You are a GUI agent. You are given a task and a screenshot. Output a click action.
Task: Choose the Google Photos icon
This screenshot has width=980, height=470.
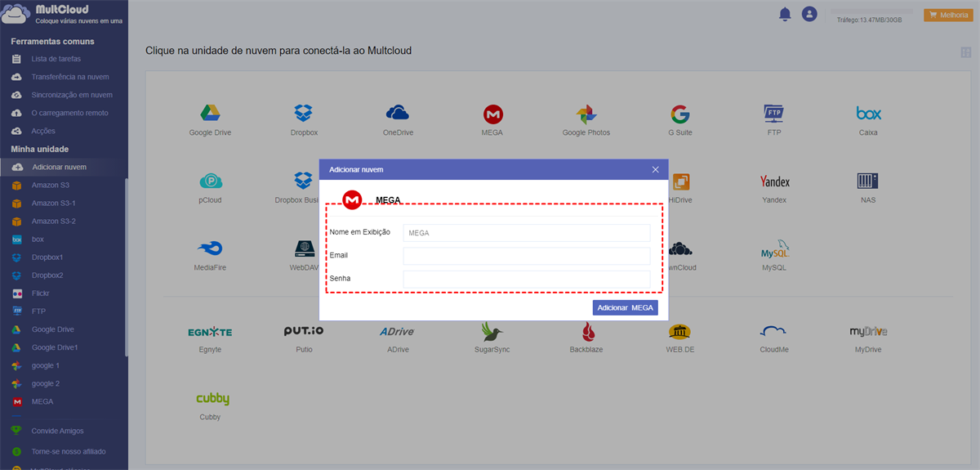coord(586,114)
